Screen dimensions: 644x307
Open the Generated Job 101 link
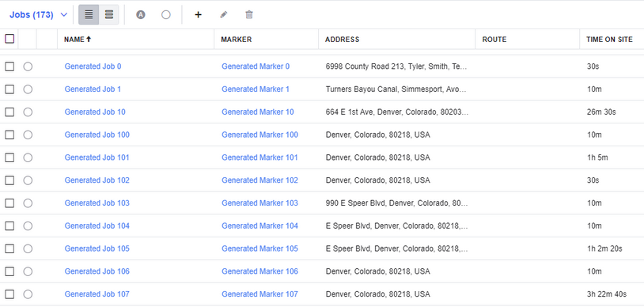click(x=97, y=157)
